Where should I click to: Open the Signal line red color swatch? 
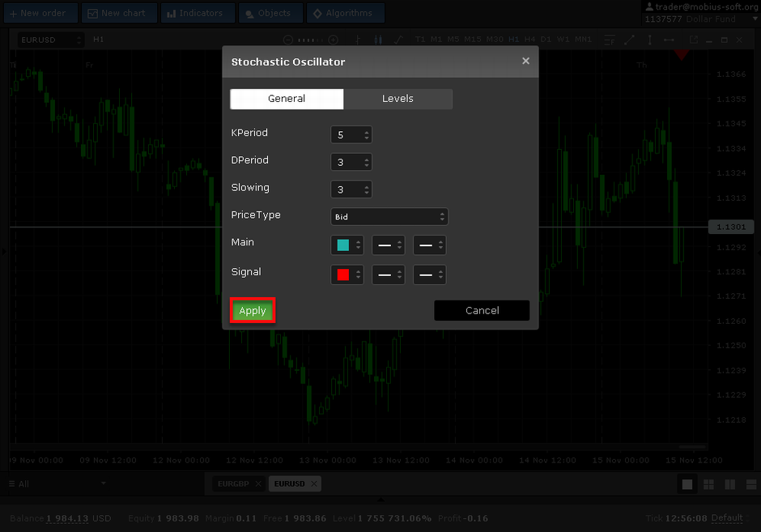[347, 275]
